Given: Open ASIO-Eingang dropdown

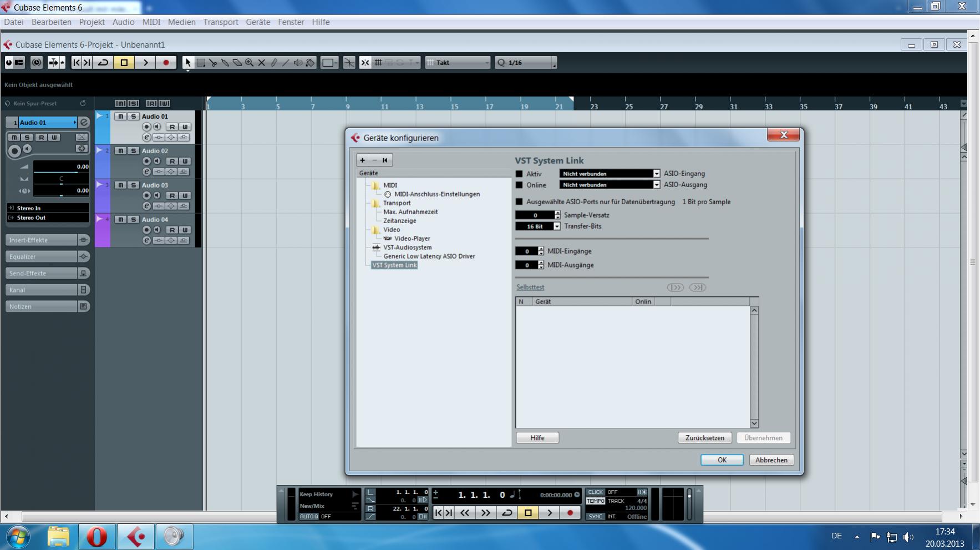Looking at the screenshot, I should click(x=610, y=174).
